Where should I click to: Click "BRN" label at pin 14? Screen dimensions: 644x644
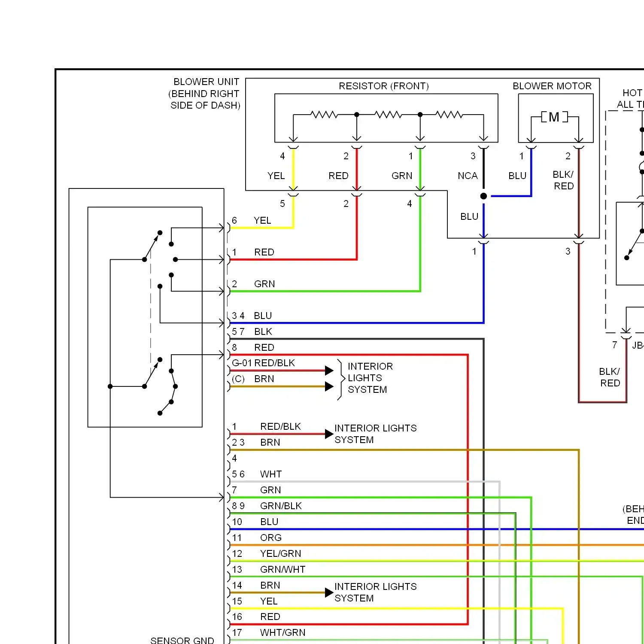point(270,585)
